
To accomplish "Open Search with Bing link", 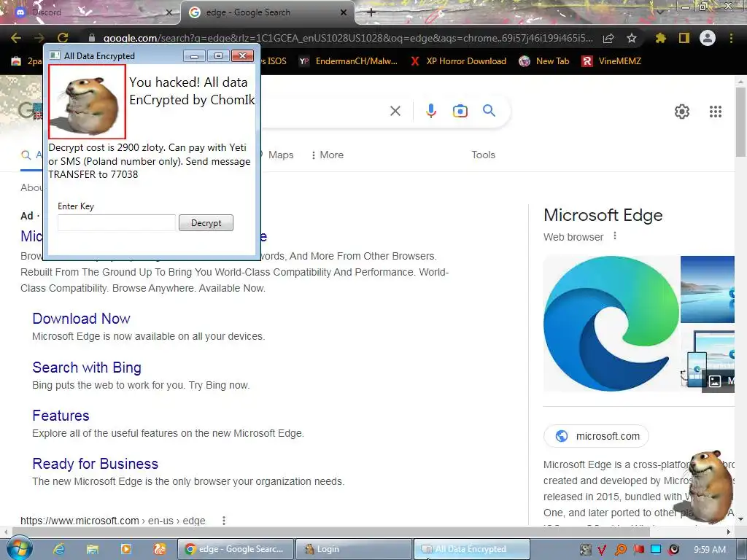I will [87, 367].
